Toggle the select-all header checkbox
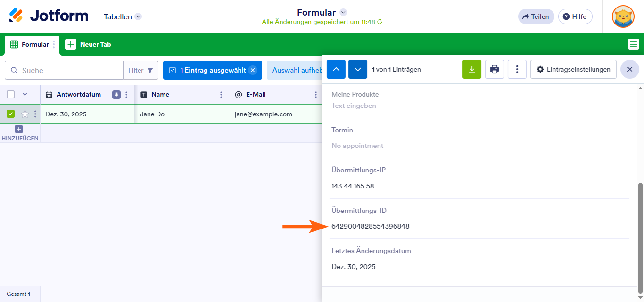This screenshot has height=302, width=644. click(11, 95)
